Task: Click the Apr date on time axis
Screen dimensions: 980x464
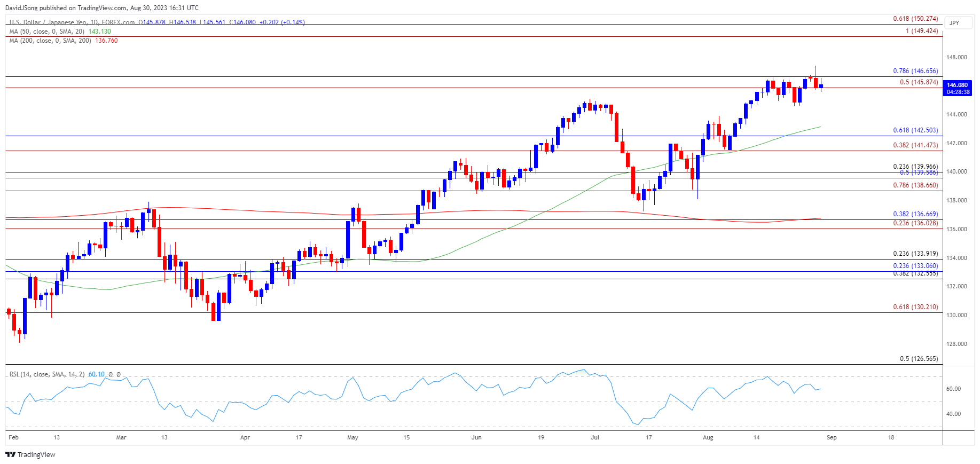Action: tap(245, 437)
